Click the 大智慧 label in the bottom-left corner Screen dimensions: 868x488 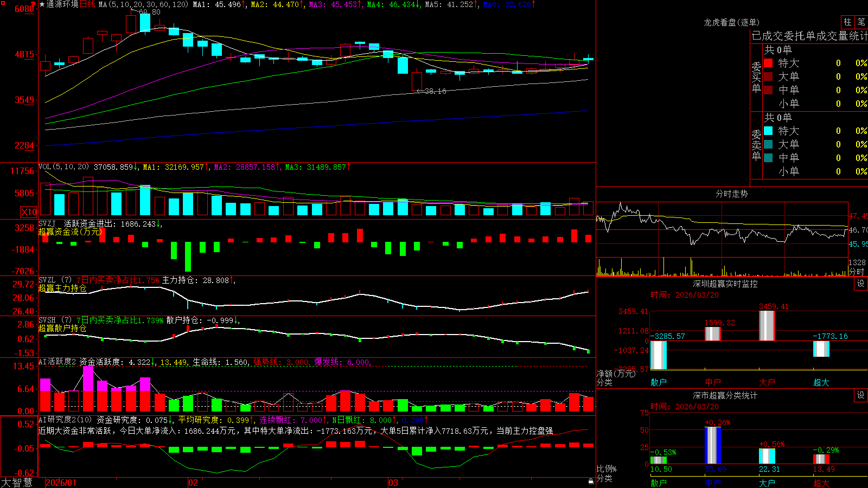[17, 483]
